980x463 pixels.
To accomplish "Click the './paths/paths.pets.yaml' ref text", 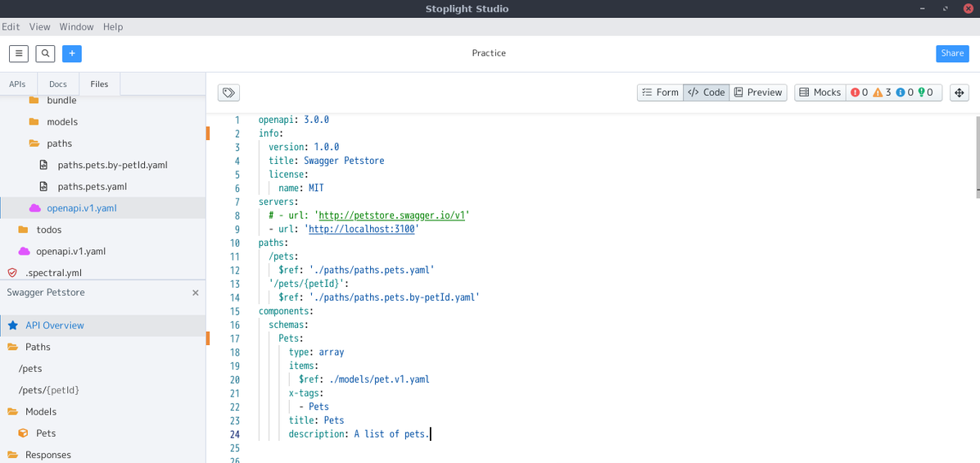I will coord(371,270).
